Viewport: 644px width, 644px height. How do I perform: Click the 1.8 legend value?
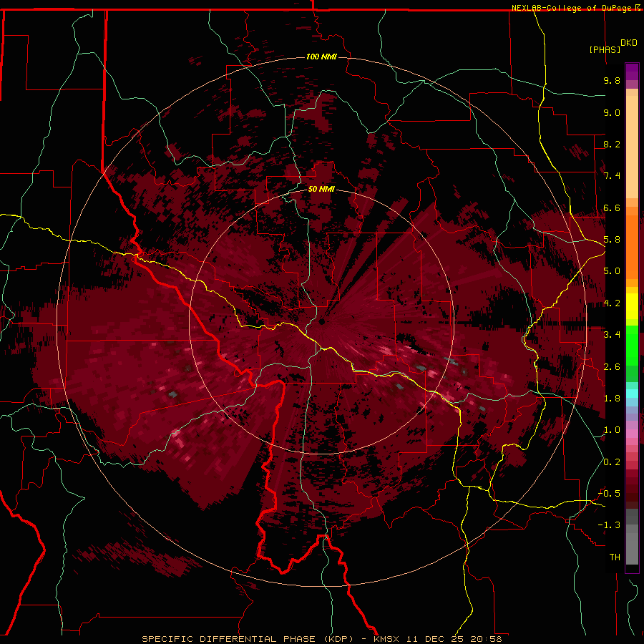click(x=612, y=399)
